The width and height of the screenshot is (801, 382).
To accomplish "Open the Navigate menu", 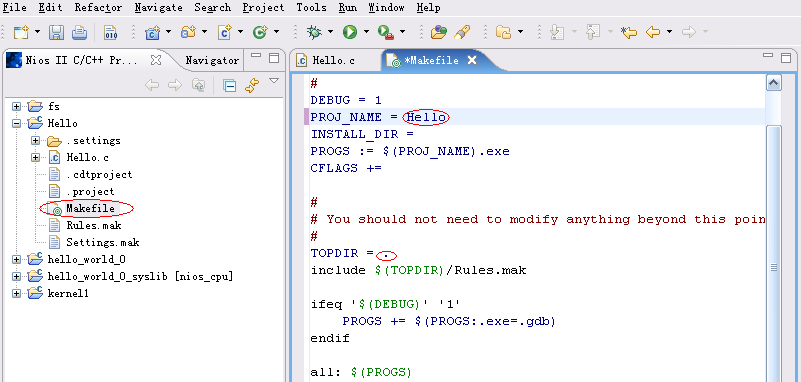I will pyautogui.click(x=158, y=8).
